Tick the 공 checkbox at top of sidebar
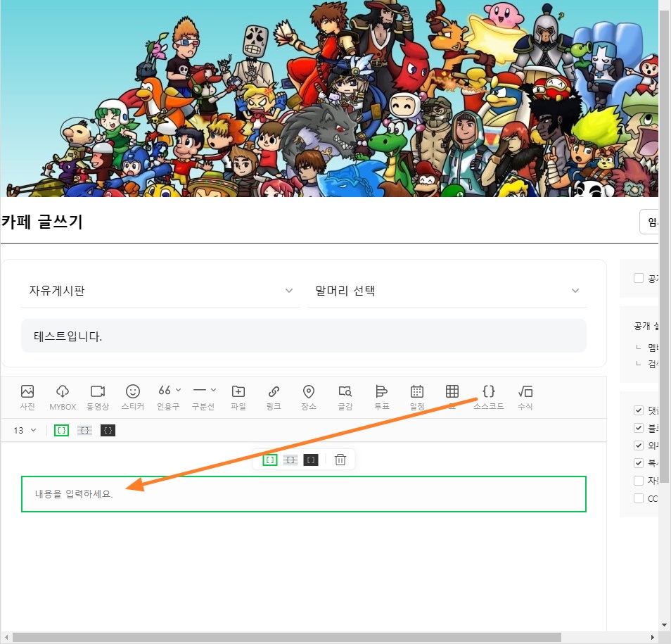This screenshot has height=644, width=671. [x=639, y=278]
